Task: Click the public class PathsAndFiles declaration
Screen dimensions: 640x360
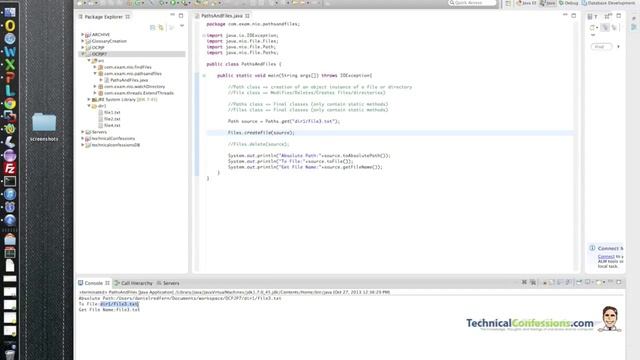Action: point(244,64)
